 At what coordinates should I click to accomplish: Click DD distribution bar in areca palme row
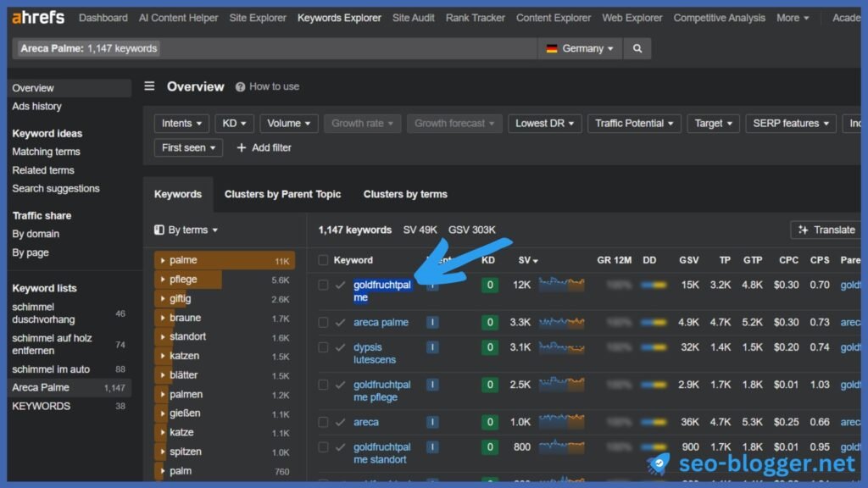click(x=654, y=322)
